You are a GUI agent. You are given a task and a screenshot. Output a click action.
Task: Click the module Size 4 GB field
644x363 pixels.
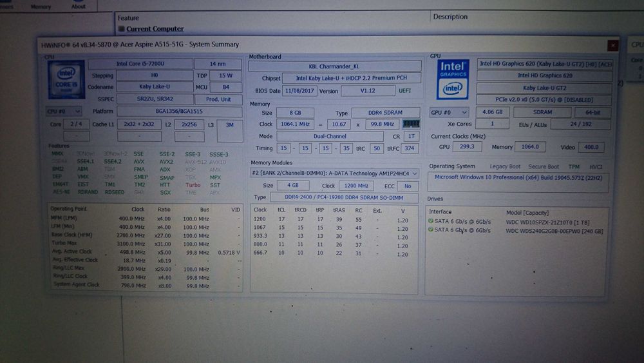(x=292, y=186)
